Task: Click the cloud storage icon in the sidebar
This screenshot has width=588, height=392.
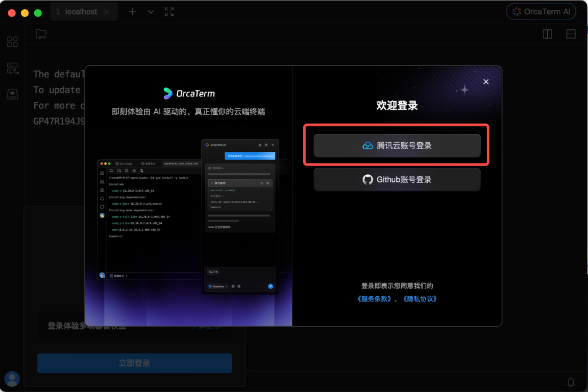Action: (12, 94)
